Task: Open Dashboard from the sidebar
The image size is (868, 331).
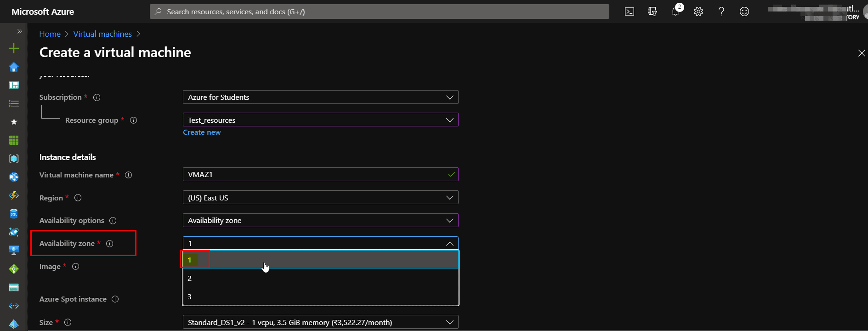Action: tap(14, 85)
